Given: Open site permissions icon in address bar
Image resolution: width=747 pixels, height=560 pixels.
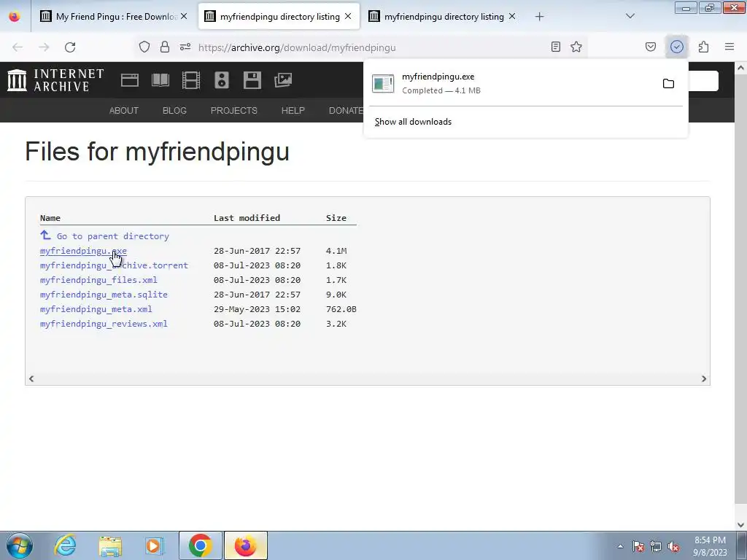Looking at the screenshot, I should point(185,47).
